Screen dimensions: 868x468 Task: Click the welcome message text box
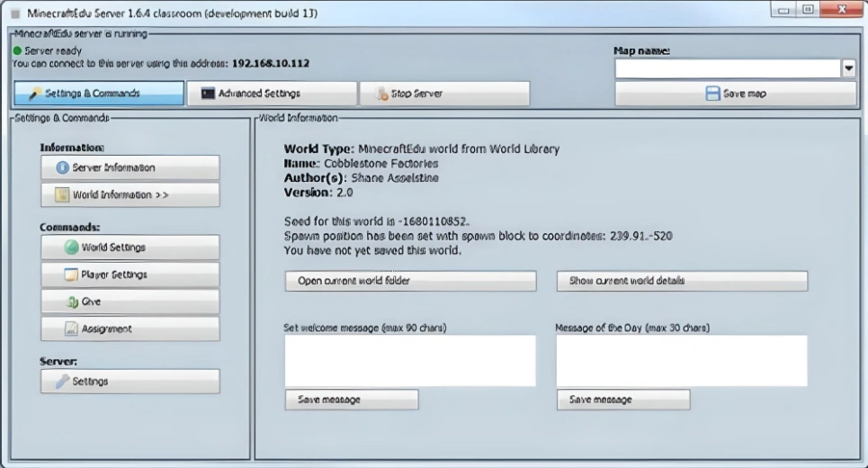(410, 361)
